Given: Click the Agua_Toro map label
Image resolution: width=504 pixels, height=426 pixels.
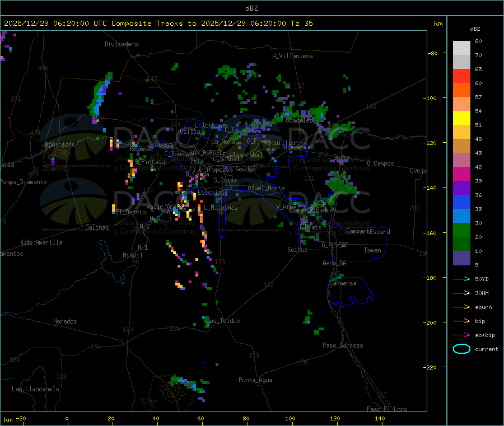Looking at the screenshot, I should click(x=60, y=144).
